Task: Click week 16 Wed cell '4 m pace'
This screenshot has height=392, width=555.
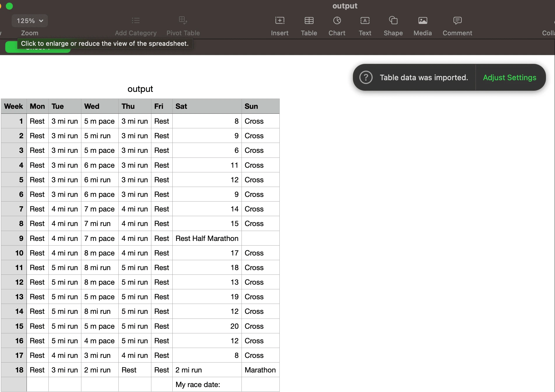Action: (x=100, y=341)
